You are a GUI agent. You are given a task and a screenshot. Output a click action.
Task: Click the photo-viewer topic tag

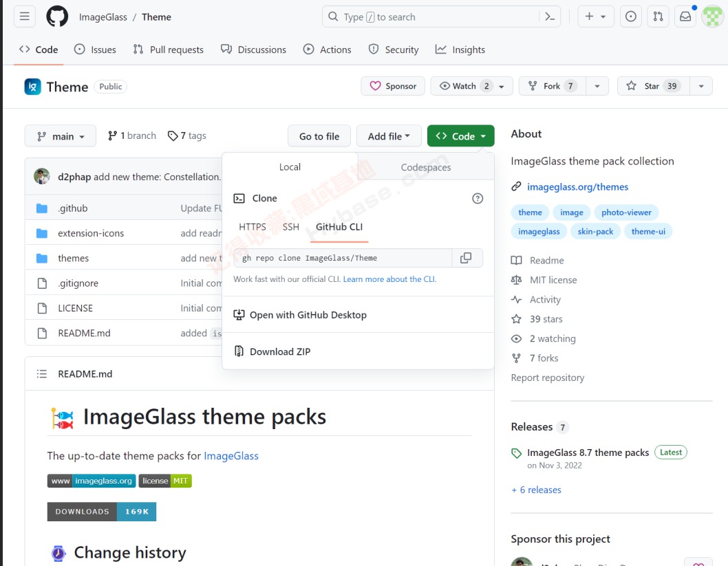click(626, 212)
